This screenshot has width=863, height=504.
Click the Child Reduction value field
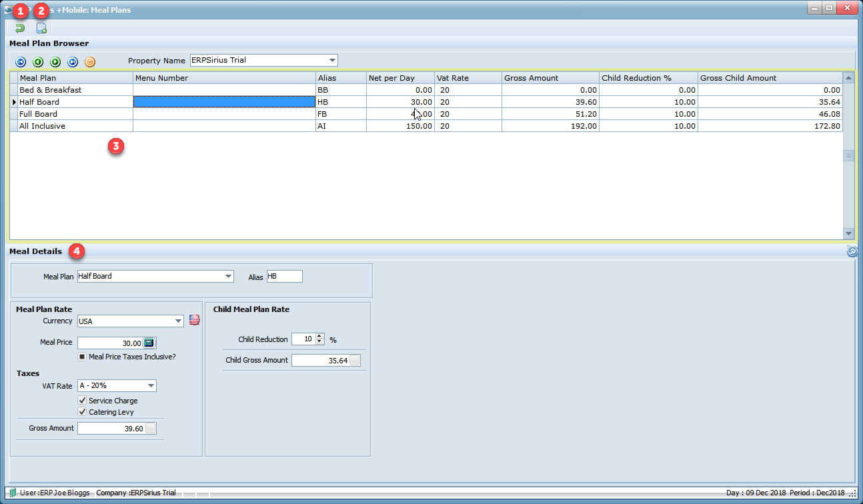coord(303,339)
